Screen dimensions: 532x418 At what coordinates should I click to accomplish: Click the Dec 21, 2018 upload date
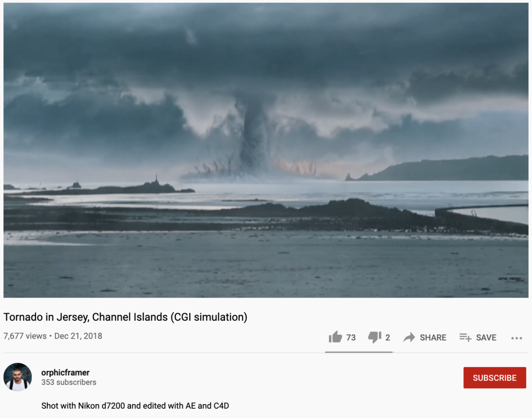pos(78,336)
